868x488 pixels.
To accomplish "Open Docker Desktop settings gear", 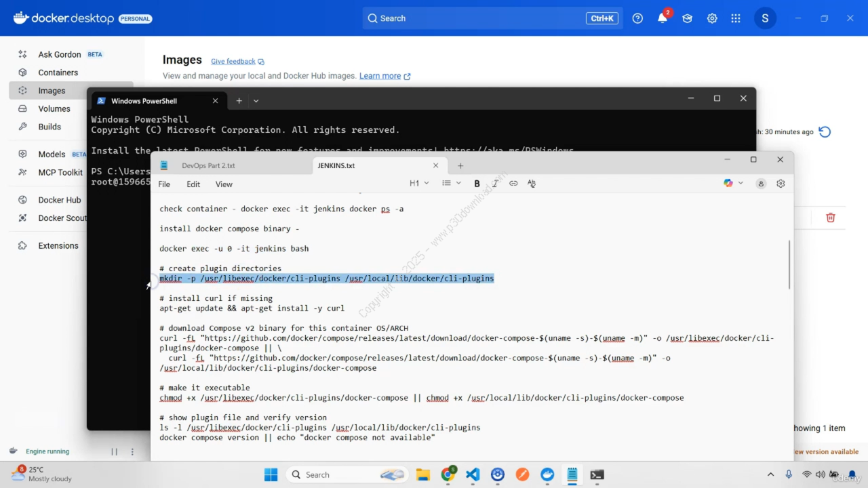I will click(712, 18).
